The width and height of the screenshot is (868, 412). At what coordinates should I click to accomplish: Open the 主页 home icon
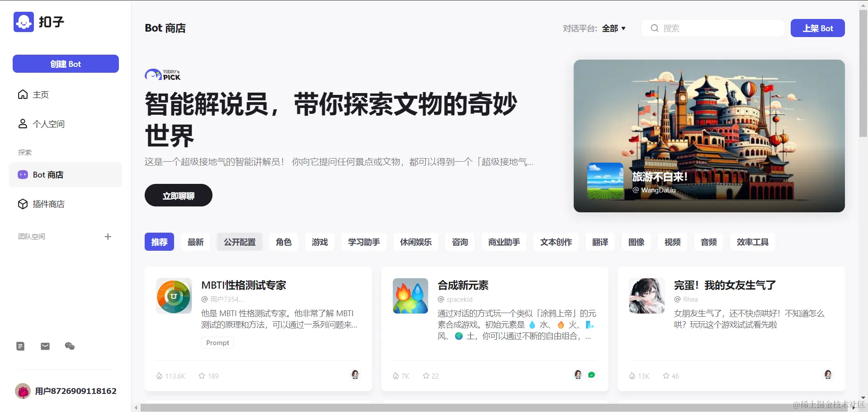click(x=23, y=94)
